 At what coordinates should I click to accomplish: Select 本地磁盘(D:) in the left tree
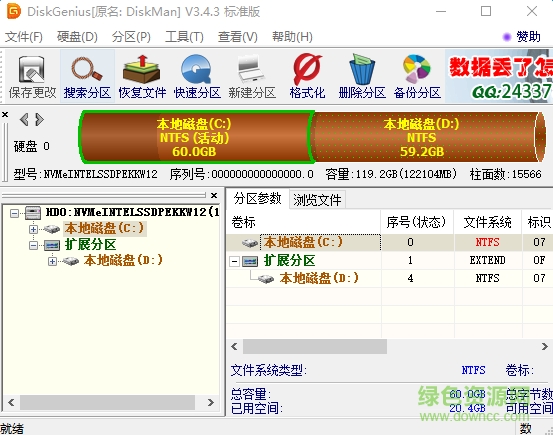point(123,260)
